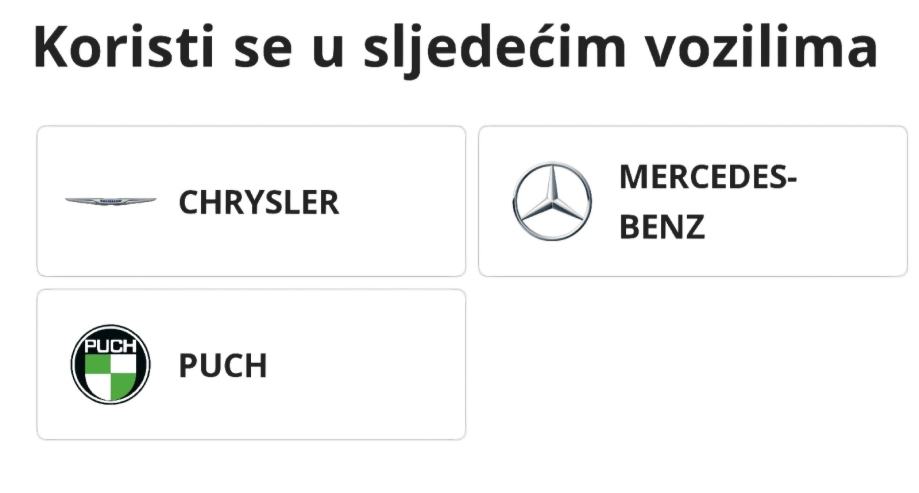Image resolution: width=919 pixels, height=493 pixels.
Task: Open the MERCEDES-BENZ vehicle link
Action: click(707, 202)
